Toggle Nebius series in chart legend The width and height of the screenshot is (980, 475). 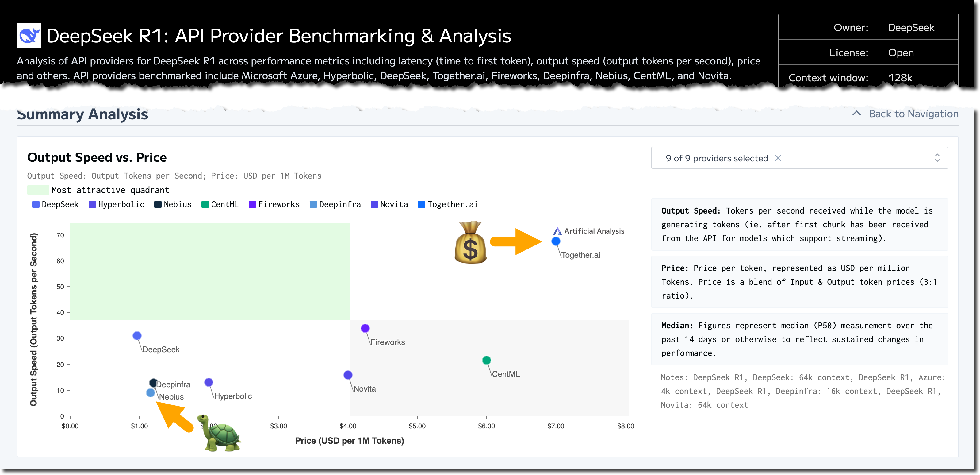point(173,204)
